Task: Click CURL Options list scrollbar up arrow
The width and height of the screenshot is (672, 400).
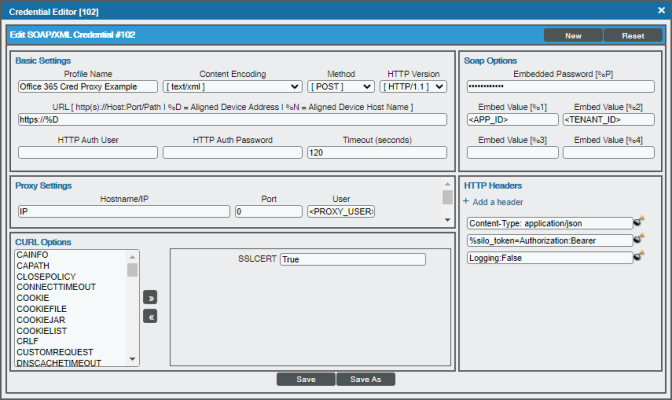Action: click(132, 257)
